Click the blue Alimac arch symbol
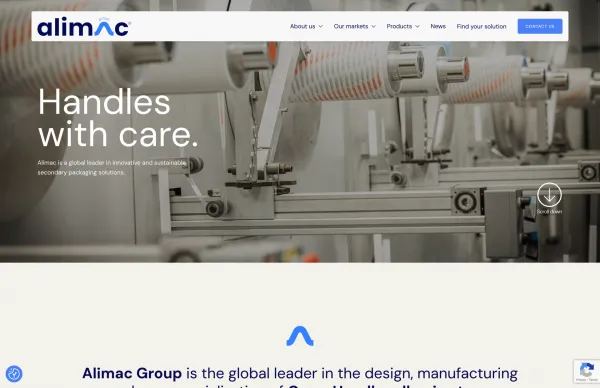600x388 pixels. point(300,336)
